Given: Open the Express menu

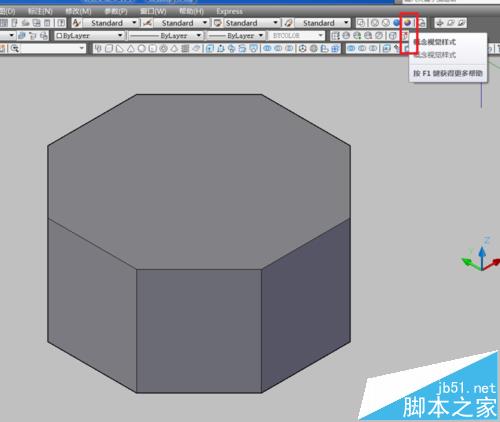Looking at the screenshot, I should (x=229, y=11).
